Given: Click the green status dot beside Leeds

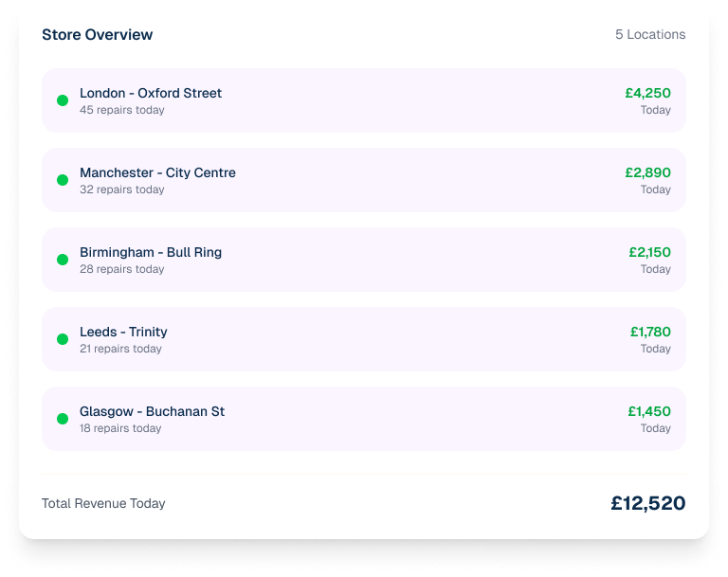Looking at the screenshot, I should click(63, 339).
